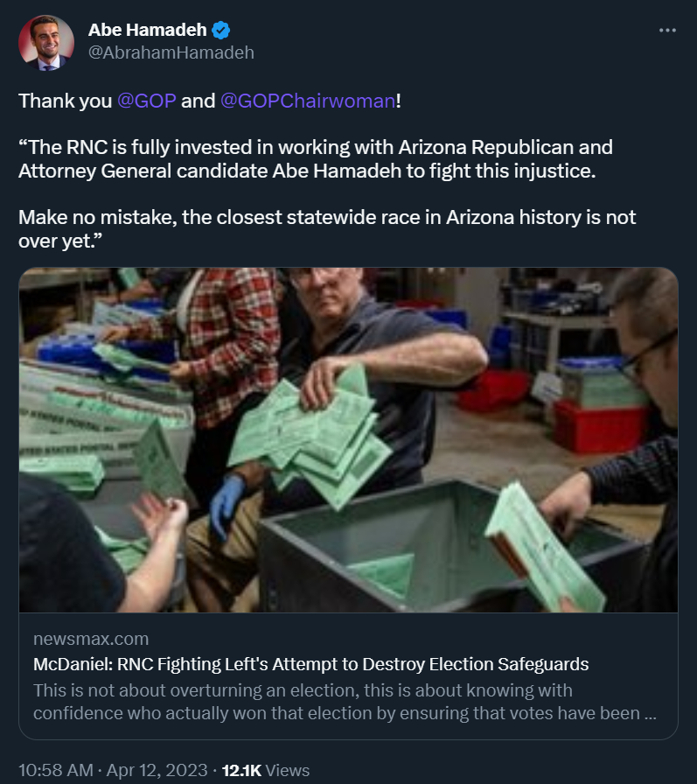The width and height of the screenshot is (697, 784).
Task: View the 12.1K Views count
Action: tap(266, 770)
